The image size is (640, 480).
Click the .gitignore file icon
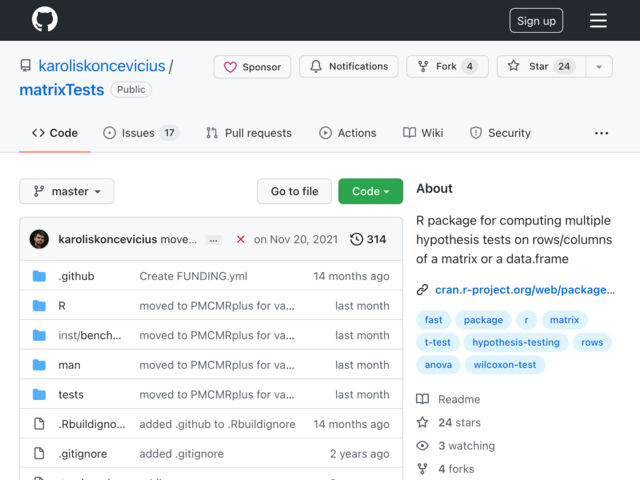point(39,453)
